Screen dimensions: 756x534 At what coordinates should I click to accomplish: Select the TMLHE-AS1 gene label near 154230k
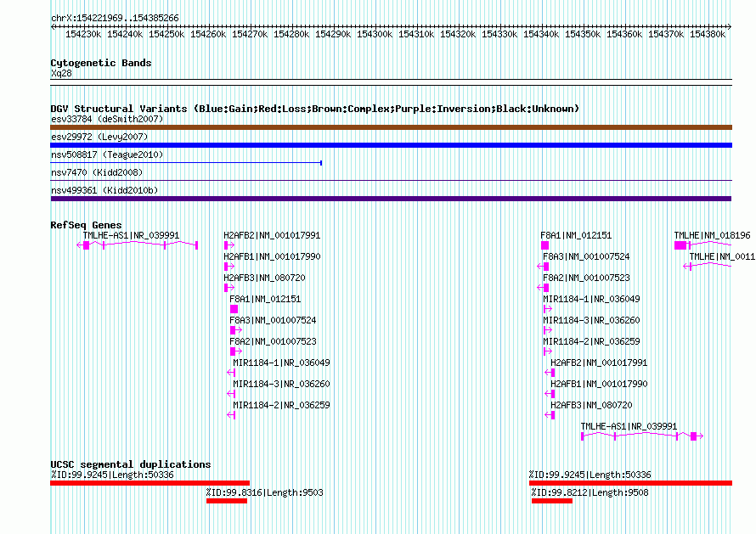(131, 236)
